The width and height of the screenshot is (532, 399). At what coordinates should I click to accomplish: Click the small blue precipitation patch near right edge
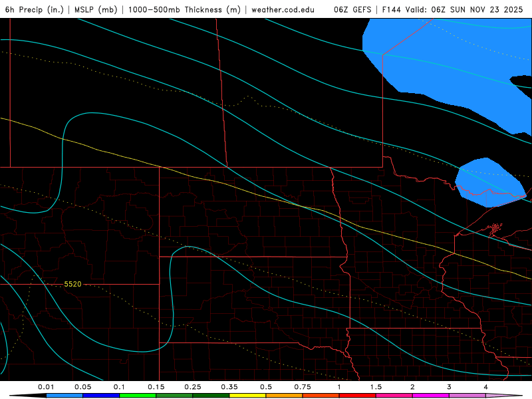[x=490, y=184]
